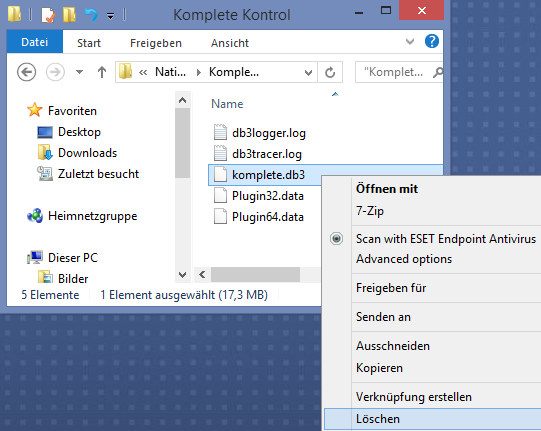Viewport: 541px width, 431px height.
Task: Switch to the Start ribbon tab
Action: 89,43
